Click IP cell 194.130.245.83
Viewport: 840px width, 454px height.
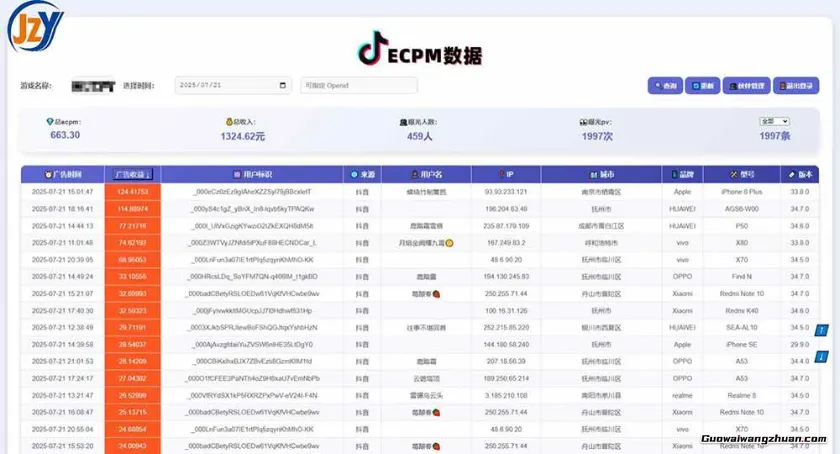506,277
